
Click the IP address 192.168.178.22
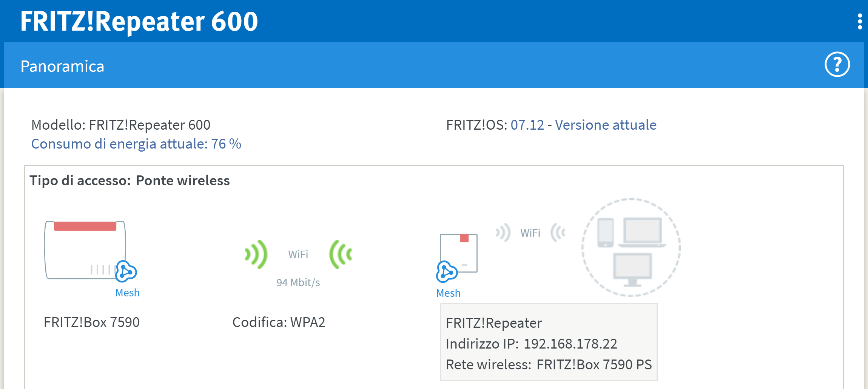click(x=570, y=344)
